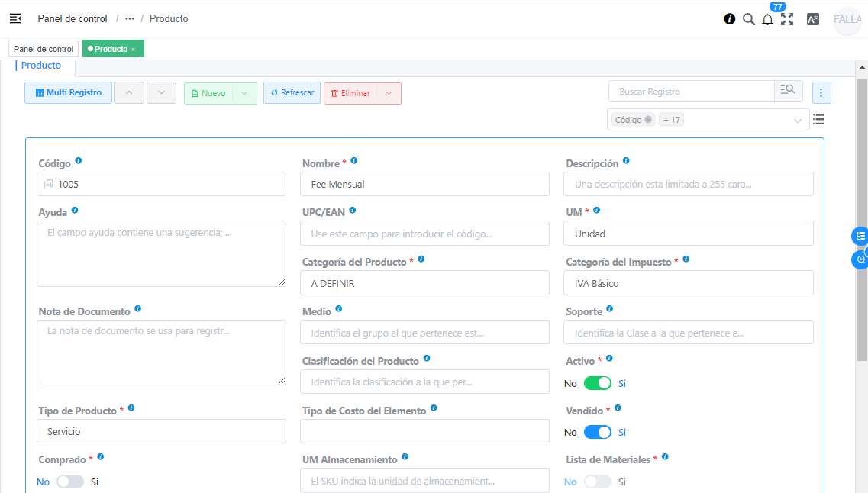Click the advanced search icon beside Buscar Registro
The width and height of the screenshot is (868, 493).
[x=788, y=91]
